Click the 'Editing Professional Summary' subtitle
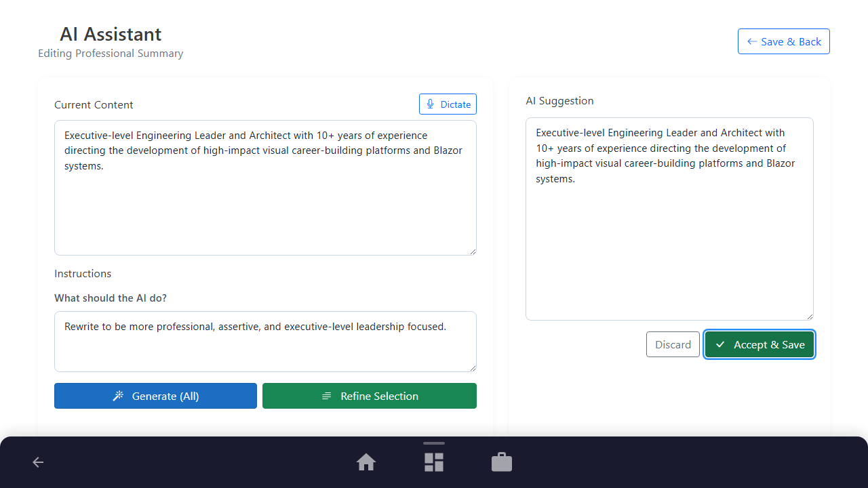Viewport: 868px width, 488px height. [111, 54]
